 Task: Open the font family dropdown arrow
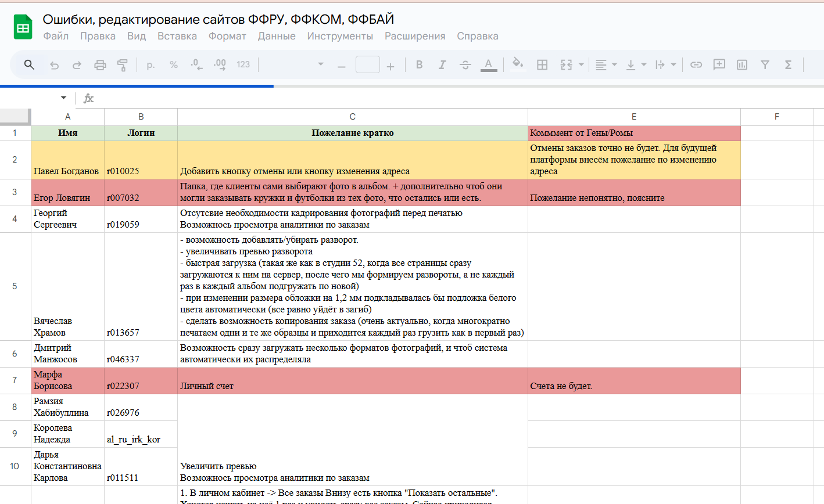click(320, 64)
